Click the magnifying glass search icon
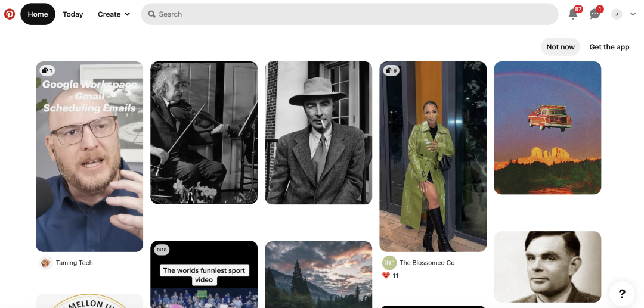 [151, 14]
